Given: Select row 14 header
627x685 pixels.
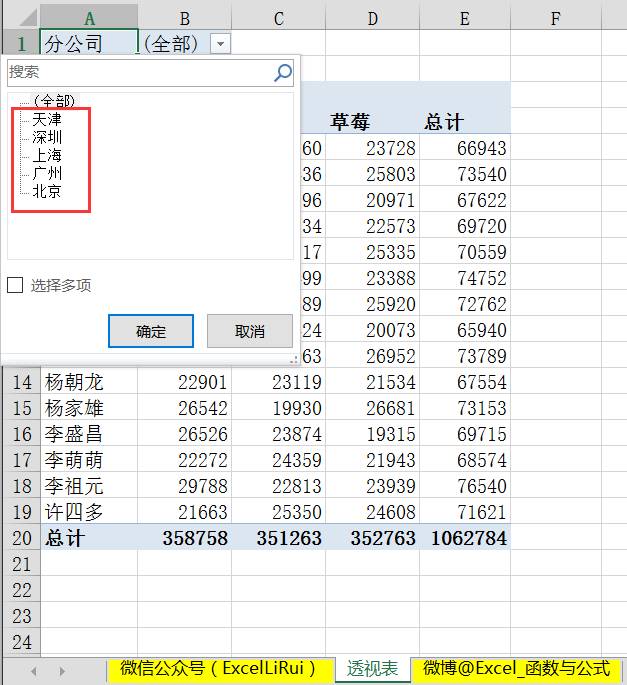Looking at the screenshot, I should coord(22,382).
